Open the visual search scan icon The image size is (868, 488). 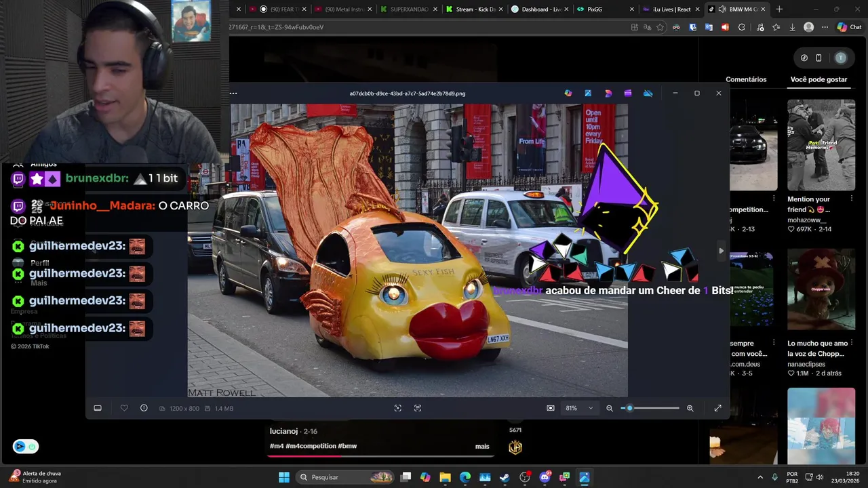pyautogui.click(x=398, y=408)
